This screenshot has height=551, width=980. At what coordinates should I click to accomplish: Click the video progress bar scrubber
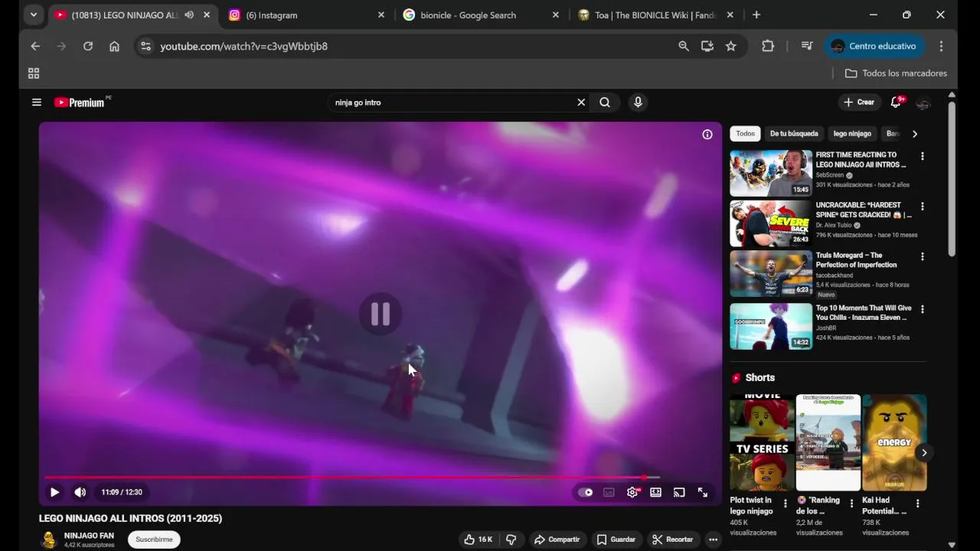(645, 478)
